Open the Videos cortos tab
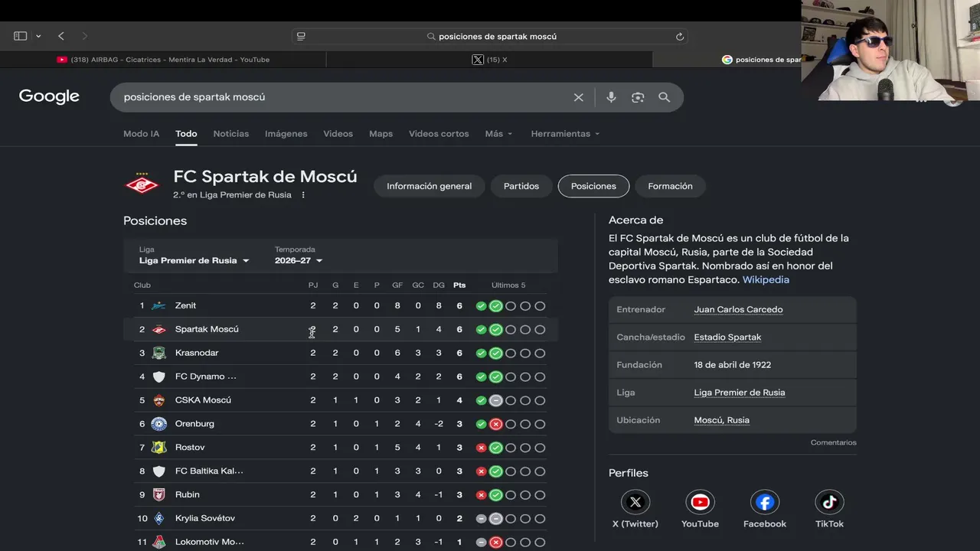The width and height of the screenshot is (980, 551). point(439,134)
